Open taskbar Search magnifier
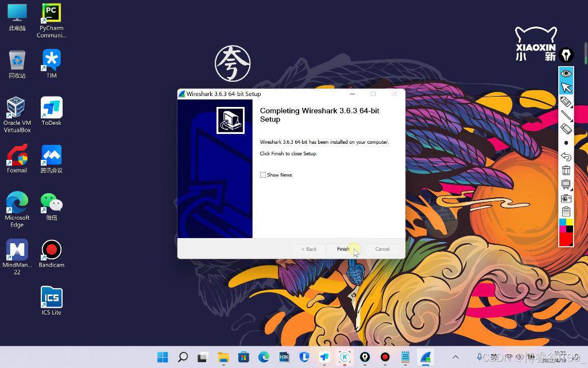This screenshot has width=588, height=368. (183, 357)
